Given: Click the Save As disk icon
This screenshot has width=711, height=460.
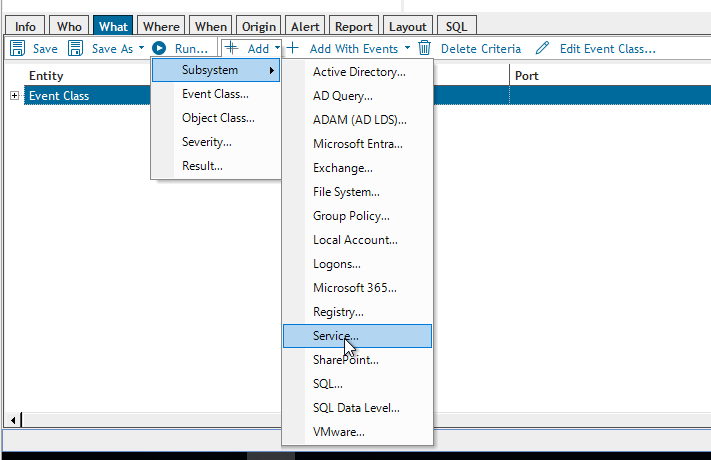Looking at the screenshot, I should point(75,48).
